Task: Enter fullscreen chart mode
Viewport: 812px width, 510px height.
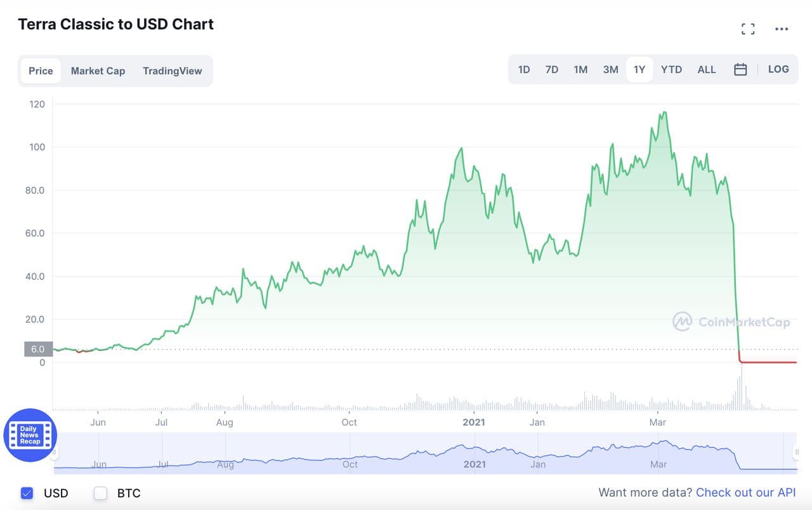Action: (x=748, y=29)
